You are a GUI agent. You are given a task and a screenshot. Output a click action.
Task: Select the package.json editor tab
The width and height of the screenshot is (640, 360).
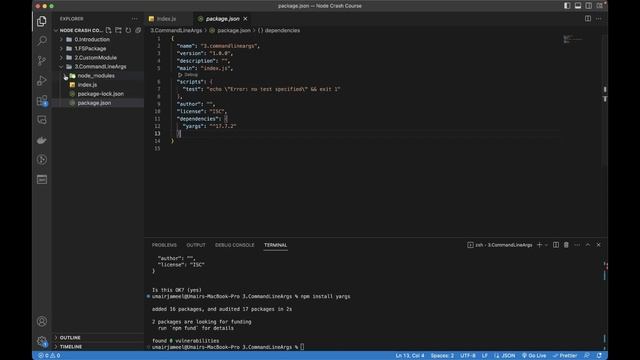[222, 19]
